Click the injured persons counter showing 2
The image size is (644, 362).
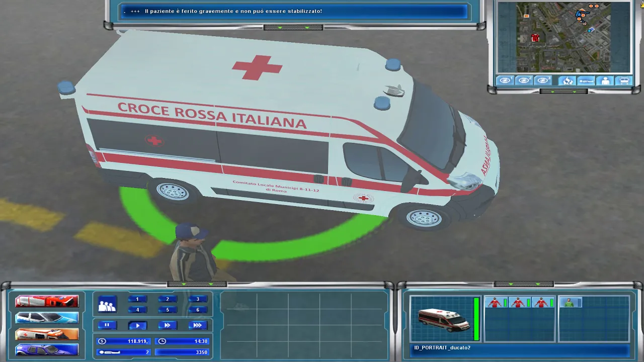click(x=124, y=352)
